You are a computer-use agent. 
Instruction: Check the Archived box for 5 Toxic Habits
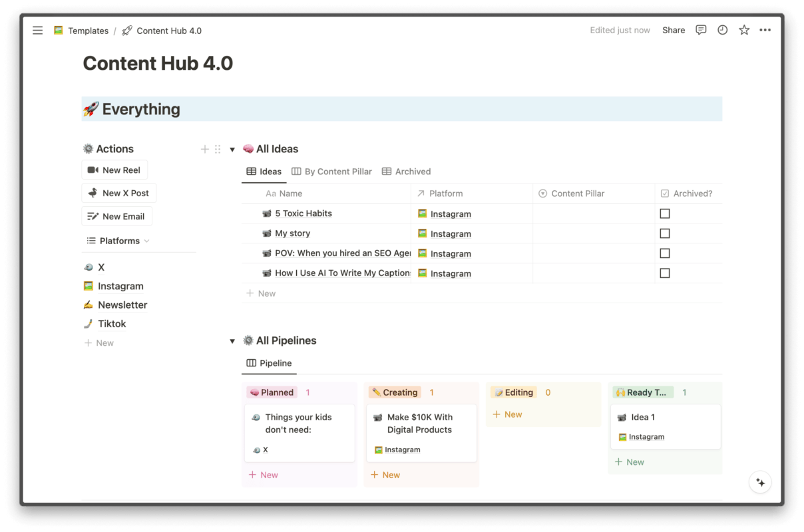664,214
